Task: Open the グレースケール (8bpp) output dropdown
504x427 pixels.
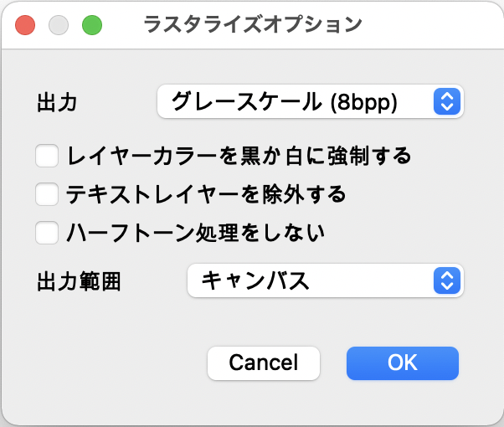Action: 310,102
